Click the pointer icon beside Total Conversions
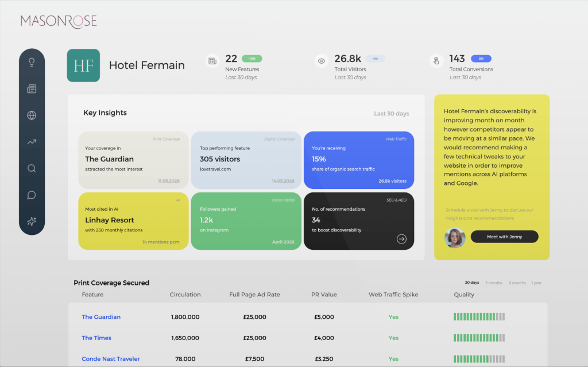588x367 pixels. point(436,61)
